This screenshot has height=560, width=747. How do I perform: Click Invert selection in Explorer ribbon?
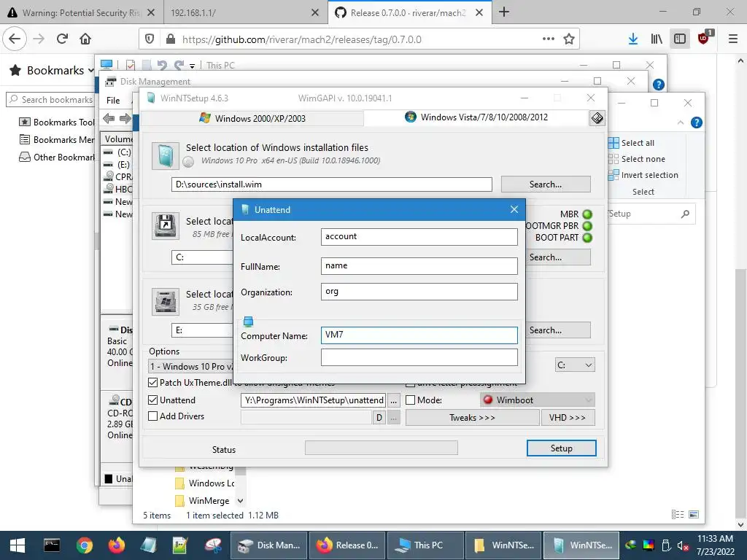pyautogui.click(x=643, y=175)
